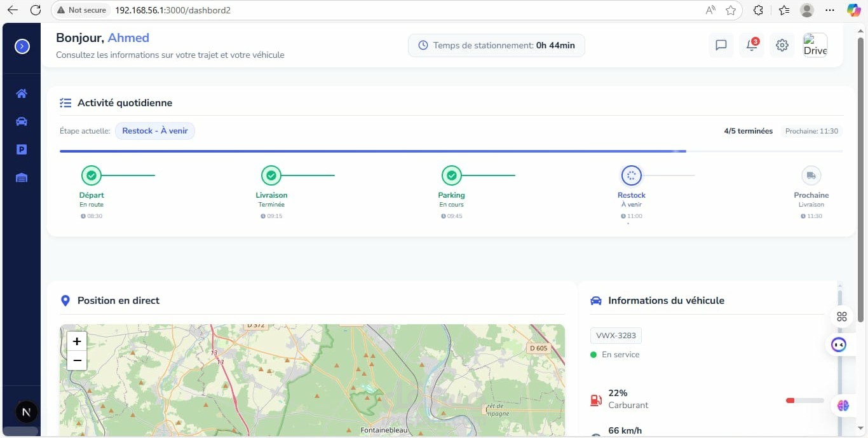Click the browser address bar
Screen dimensions: 868x438
[254, 10]
